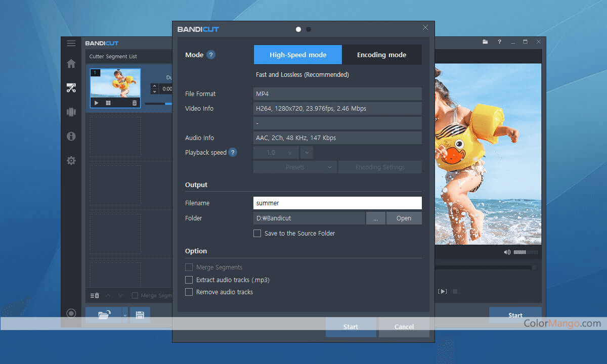Browse output folder with the ... button
607x364 pixels.
376,218
